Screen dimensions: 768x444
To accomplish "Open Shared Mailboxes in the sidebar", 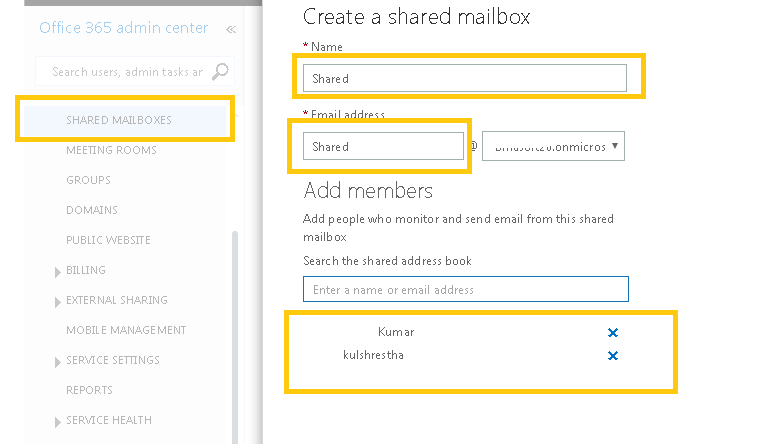I will coord(119,120).
